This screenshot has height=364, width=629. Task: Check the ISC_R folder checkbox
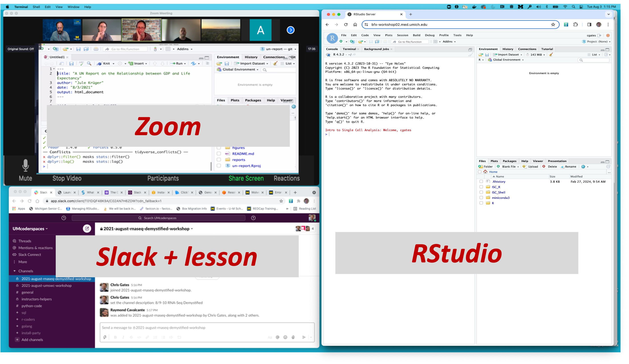pos(481,187)
